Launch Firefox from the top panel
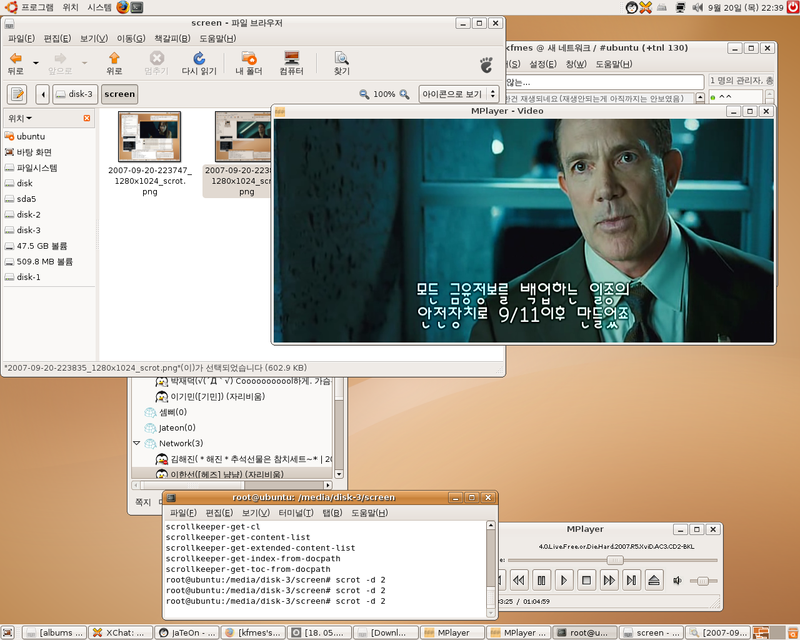 point(122,7)
